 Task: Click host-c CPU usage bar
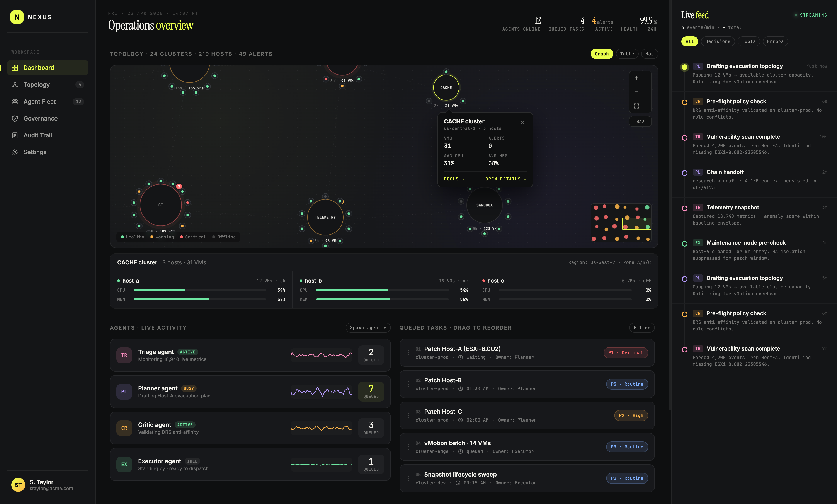(x=565, y=290)
